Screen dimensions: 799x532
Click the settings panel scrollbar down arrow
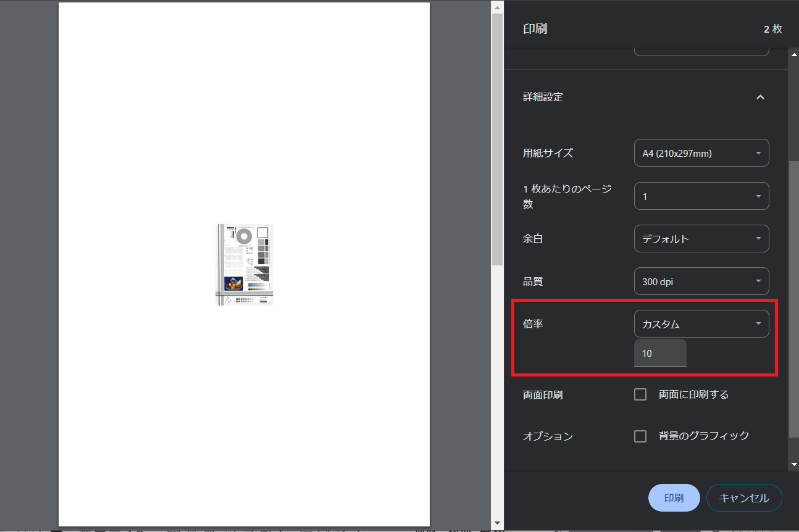pyautogui.click(x=793, y=464)
